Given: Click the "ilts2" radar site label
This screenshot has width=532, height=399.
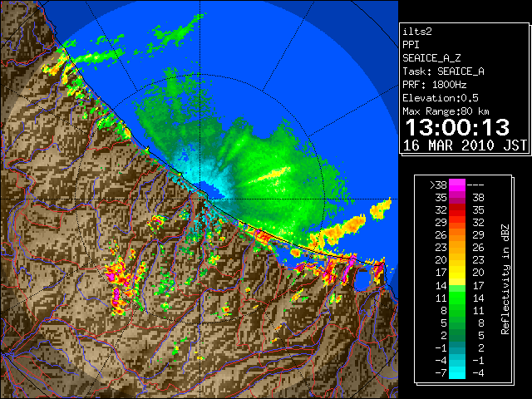Looking at the screenshot, I should coord(417,32).
